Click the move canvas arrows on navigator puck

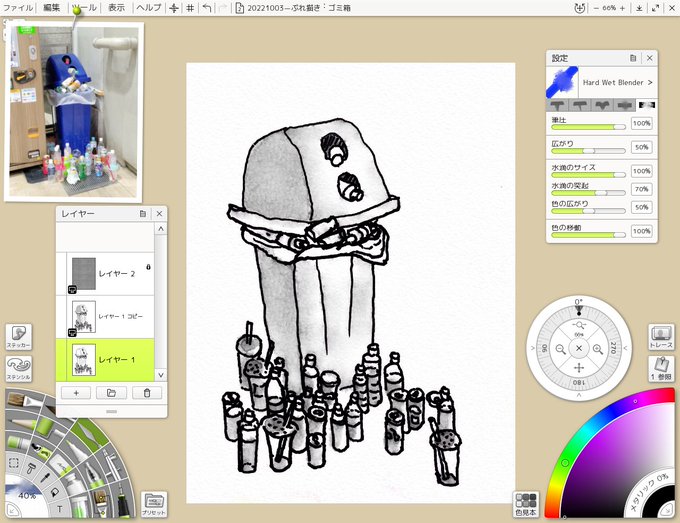[579, 368]
